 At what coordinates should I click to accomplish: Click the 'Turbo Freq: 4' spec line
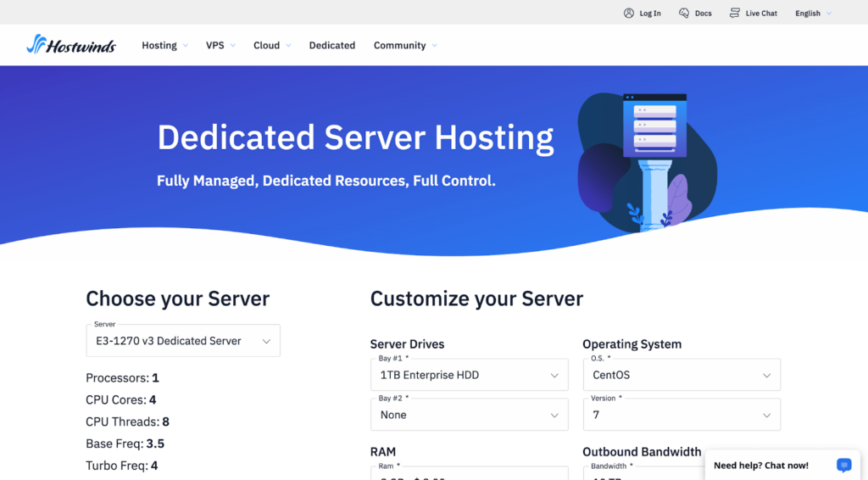[122, 466]
